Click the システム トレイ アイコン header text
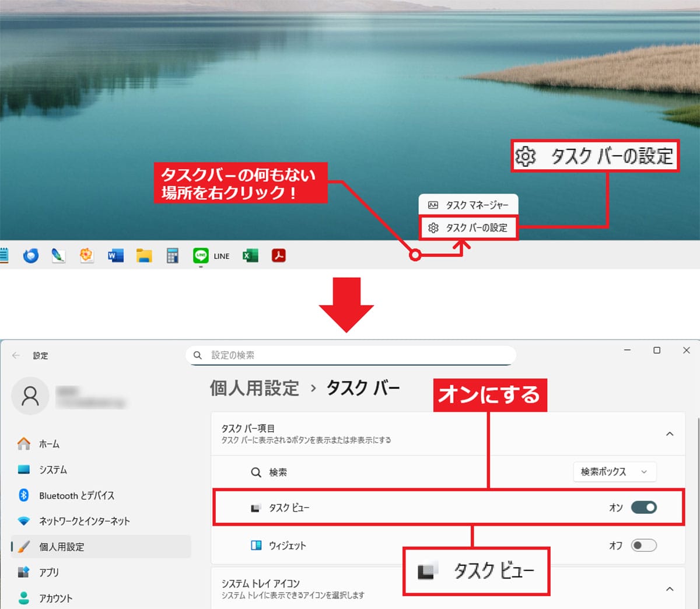This screenshot has width=700, height=609. coord(261,583)
